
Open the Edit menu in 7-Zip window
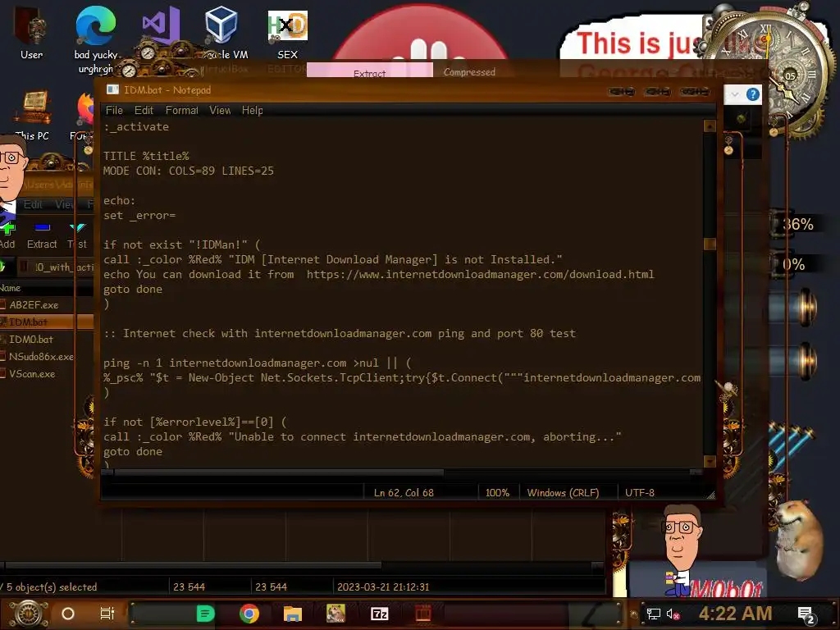33,204
